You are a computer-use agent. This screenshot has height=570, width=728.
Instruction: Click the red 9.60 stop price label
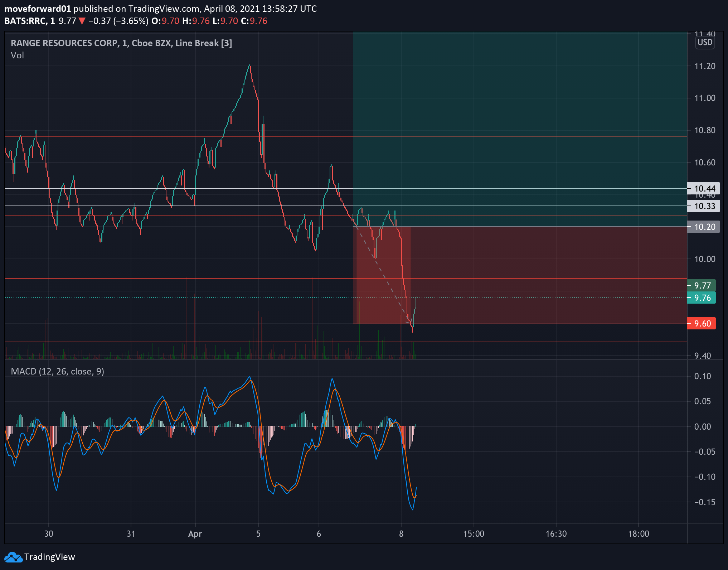pyautogui.click(x=702, y=323)
